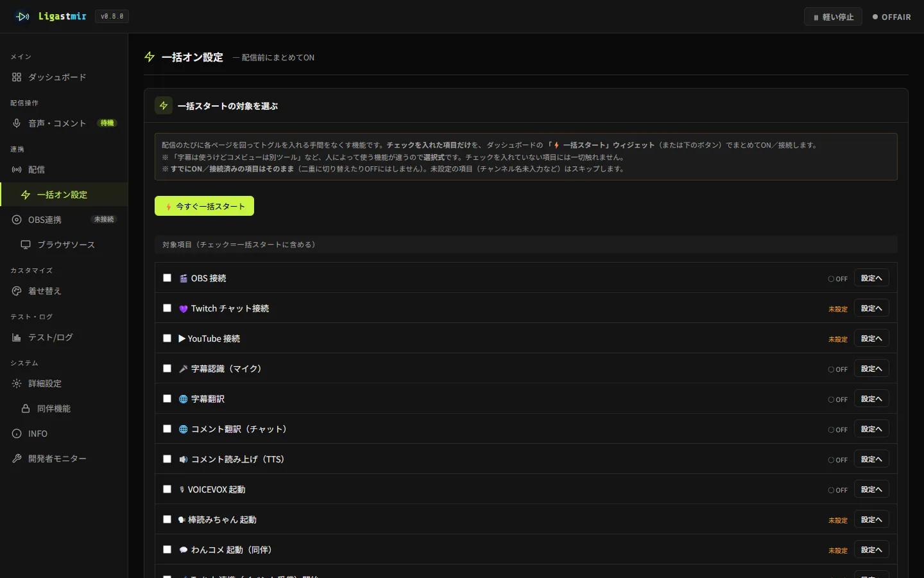
Task: Click the palette icon for 着せ替え
Action: (17, 291)
